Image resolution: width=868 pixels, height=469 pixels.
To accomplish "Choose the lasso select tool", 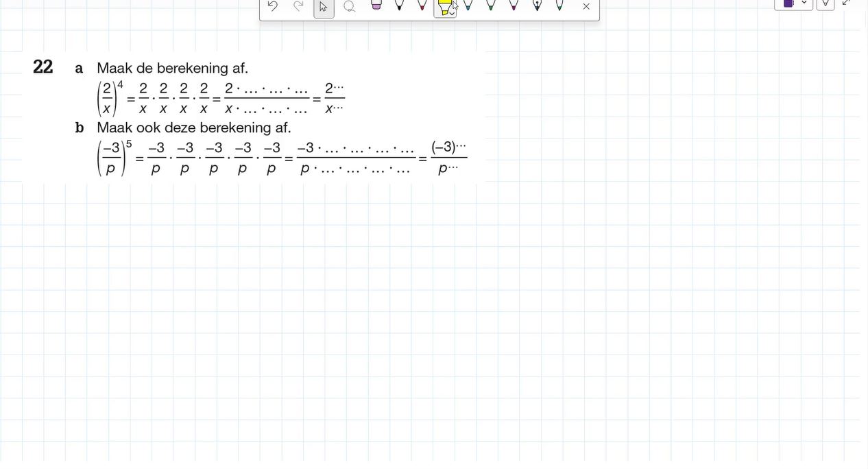I will click(349, 7).
